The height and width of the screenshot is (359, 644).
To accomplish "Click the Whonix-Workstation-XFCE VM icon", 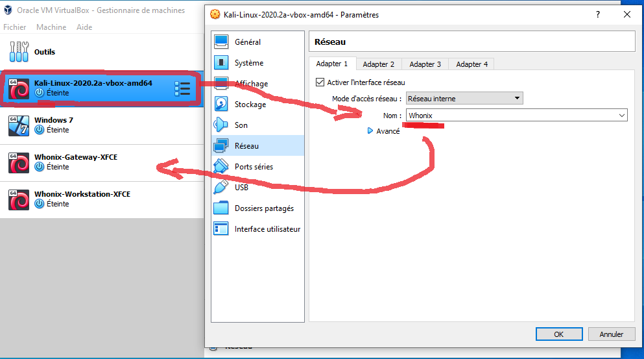I will click(x=19, y=199).
